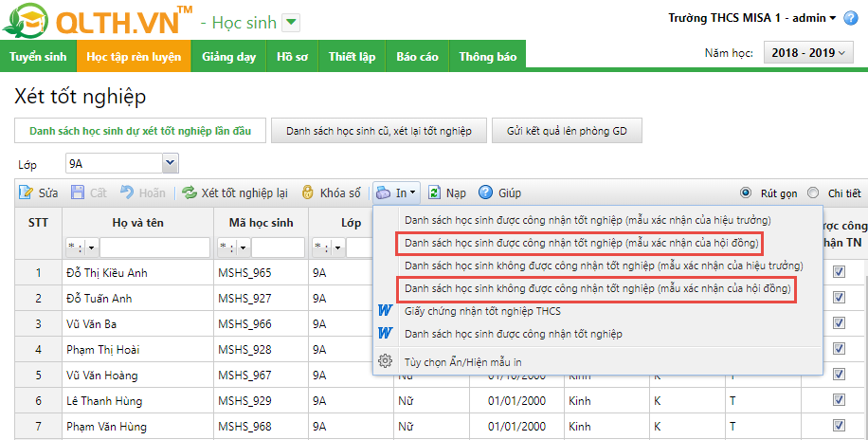Open the Thông báo tab

click(x=488, y=57)
